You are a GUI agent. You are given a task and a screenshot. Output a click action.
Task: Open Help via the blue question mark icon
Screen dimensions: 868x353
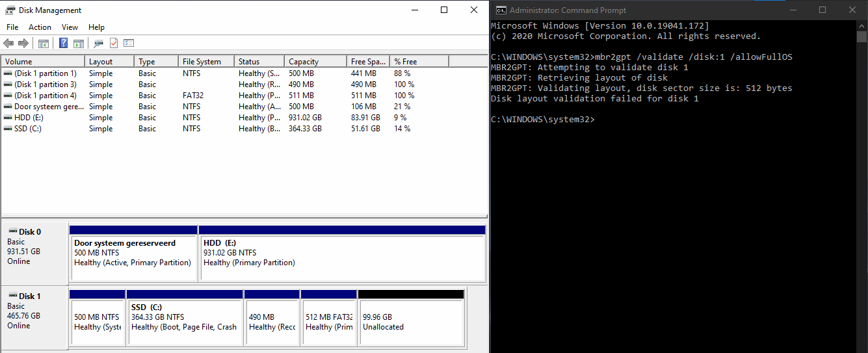[x=64, y=44]
